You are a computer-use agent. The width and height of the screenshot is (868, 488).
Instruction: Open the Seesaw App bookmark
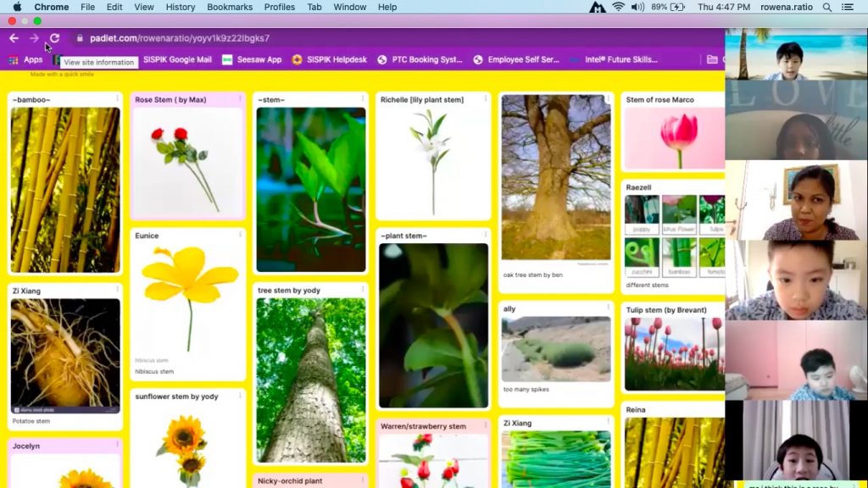coord(252,59)
